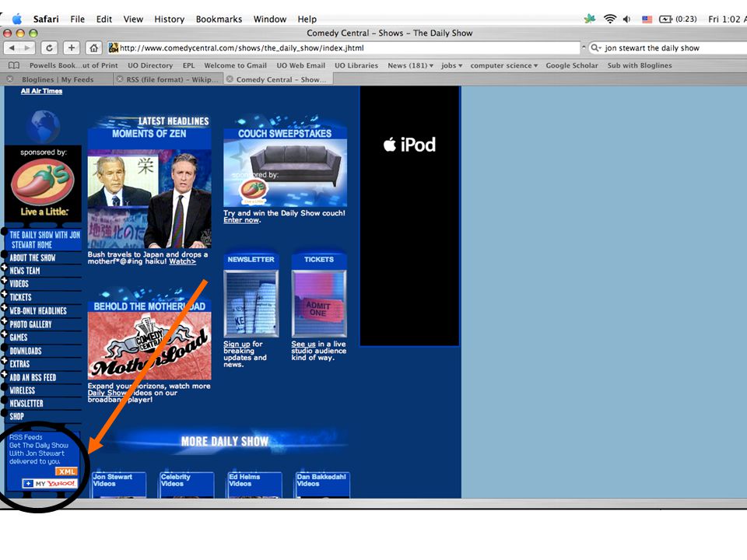Click the Wi-Fi status icon

(x=610, y=19)
